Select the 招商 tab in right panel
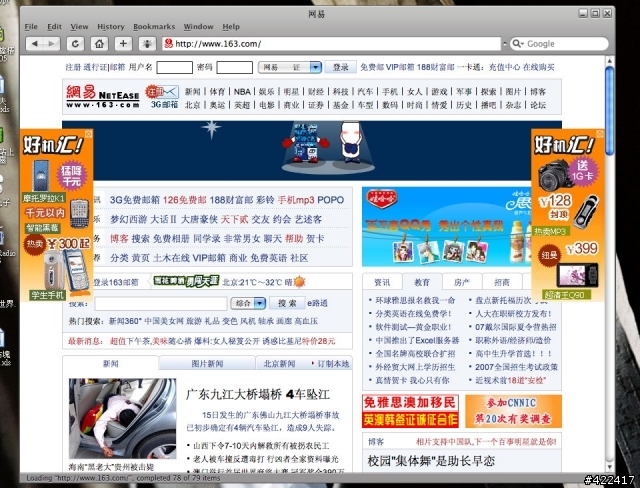The image size is (640, 488). pyautogui.click(x=502, y=282)
